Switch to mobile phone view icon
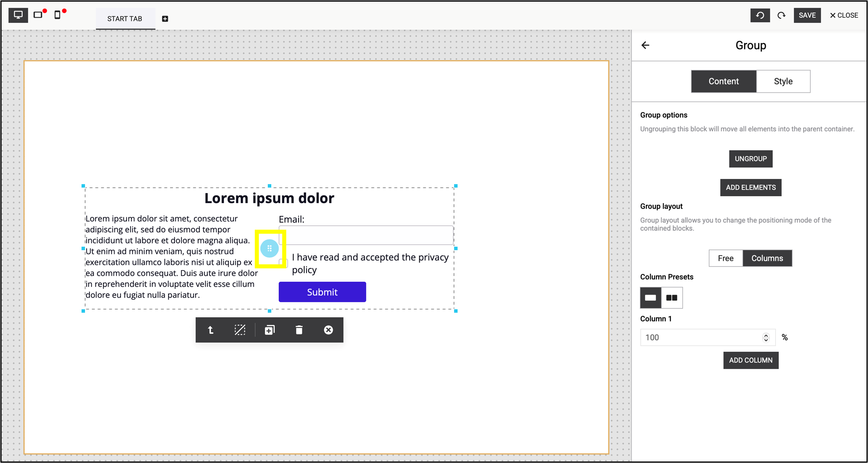868x463 pixels. [58, 15]
